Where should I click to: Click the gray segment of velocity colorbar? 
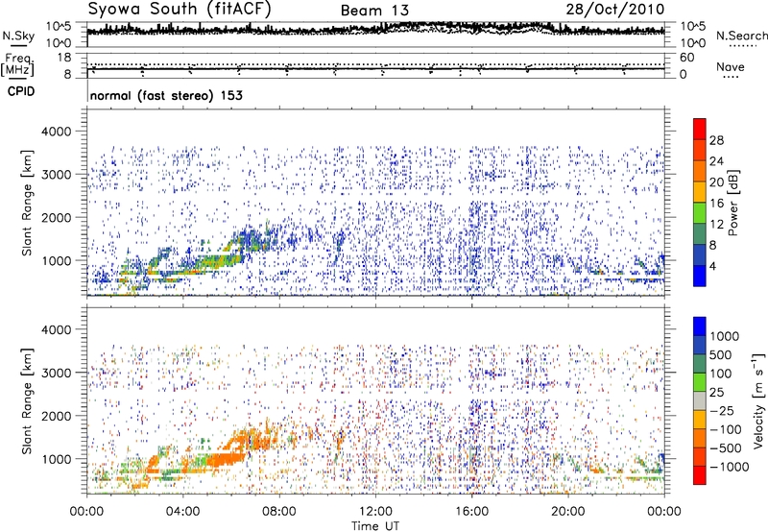click(700, 400)
